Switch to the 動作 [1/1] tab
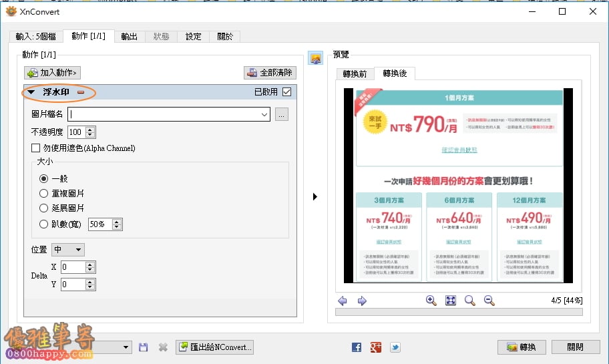 click(x=88, y=36)
